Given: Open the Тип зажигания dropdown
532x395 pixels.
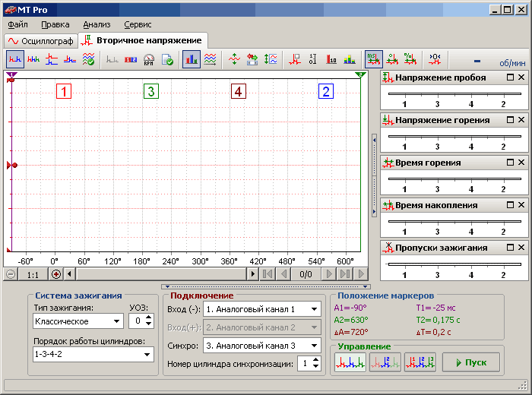Looking at the screenshot, I should [x=116, y=321].
